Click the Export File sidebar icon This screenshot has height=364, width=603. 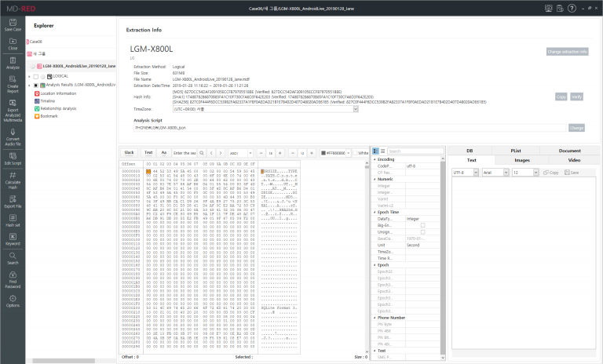point(13,202)
